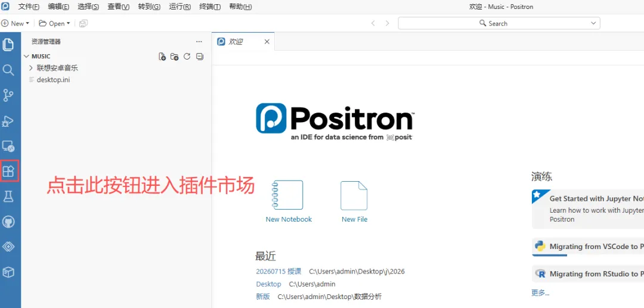Click New Folder icon in MUSIC header

click(x=175, y=57)
